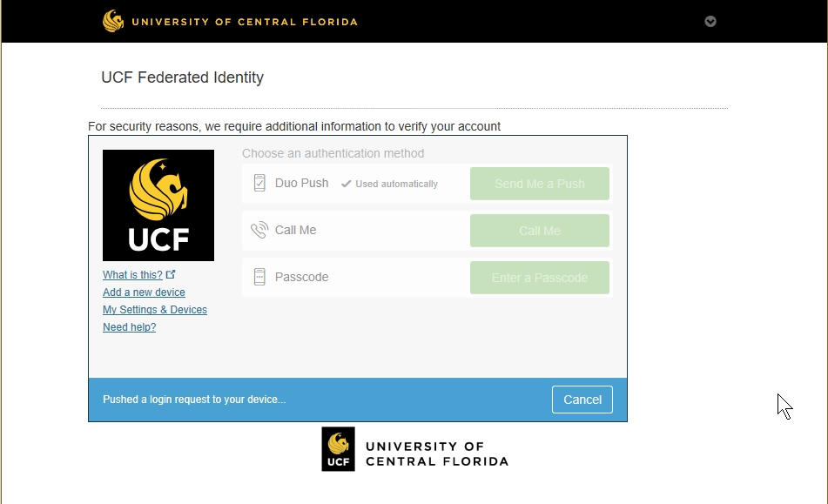Click the external link icon beside What is this

(x=171, y=274)
